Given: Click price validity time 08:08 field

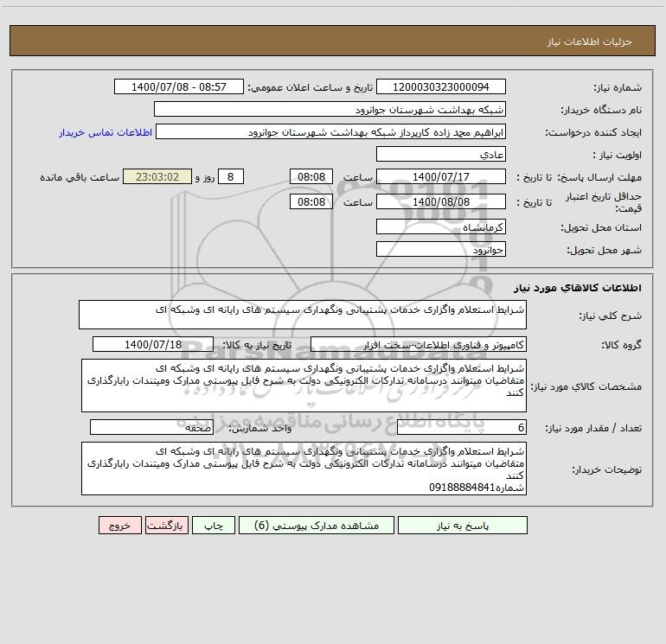Looking at the screenshot, I should click(x=311, y=201).
